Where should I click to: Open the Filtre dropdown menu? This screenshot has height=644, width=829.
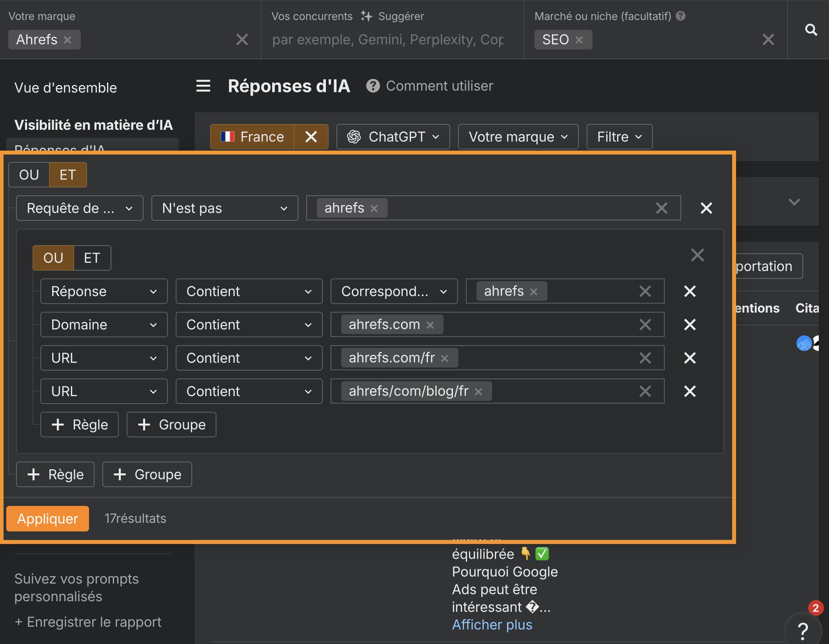coord(619,137)
